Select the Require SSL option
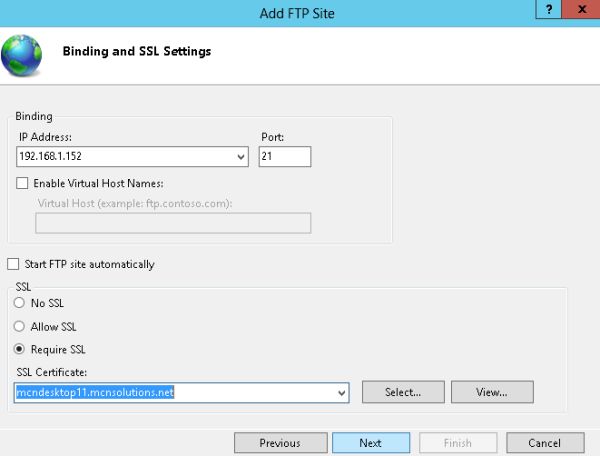The image size is (600, 456). 19,350
